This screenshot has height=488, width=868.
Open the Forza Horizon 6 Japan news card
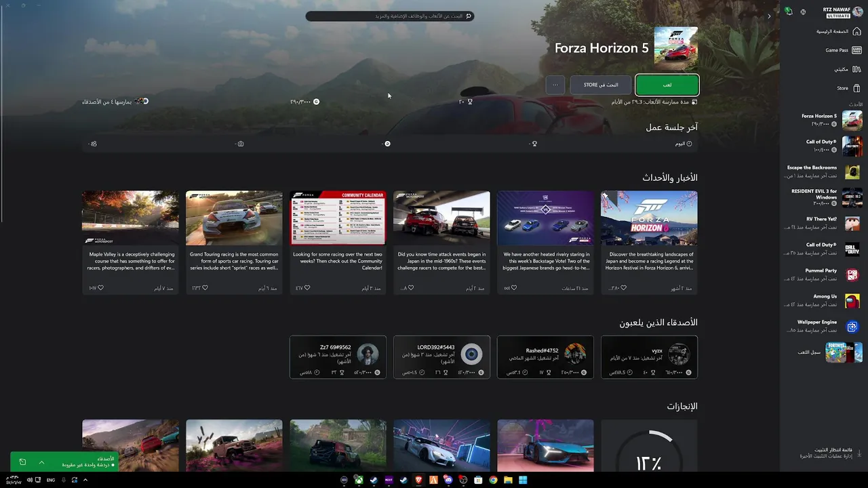coord(649,243)
